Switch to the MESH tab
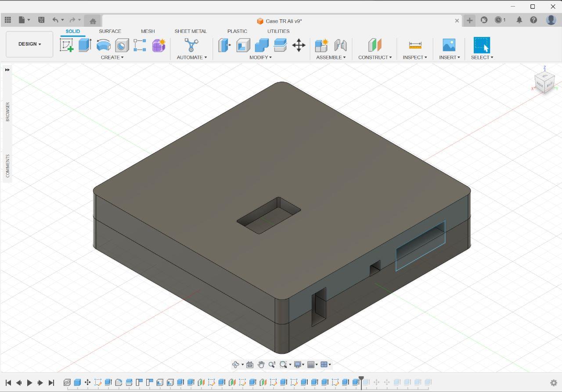The image size is (562, 392). coord(148,32)
